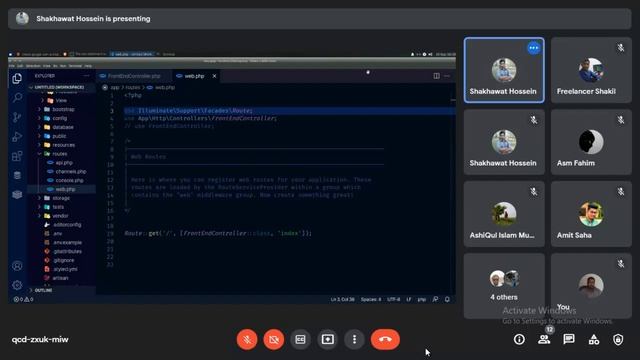Click the Route::get code line

point(218,233)
